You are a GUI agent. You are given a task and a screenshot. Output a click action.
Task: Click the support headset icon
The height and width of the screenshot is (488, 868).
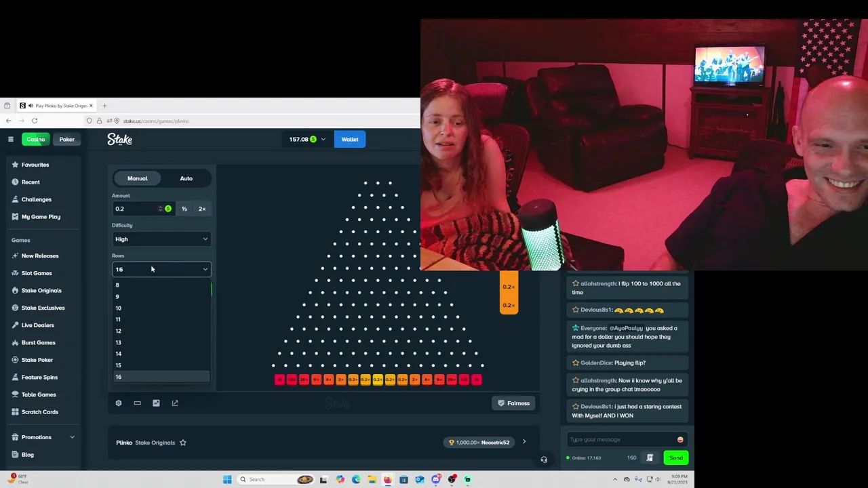pyautogui.click(x=544, y=460)
